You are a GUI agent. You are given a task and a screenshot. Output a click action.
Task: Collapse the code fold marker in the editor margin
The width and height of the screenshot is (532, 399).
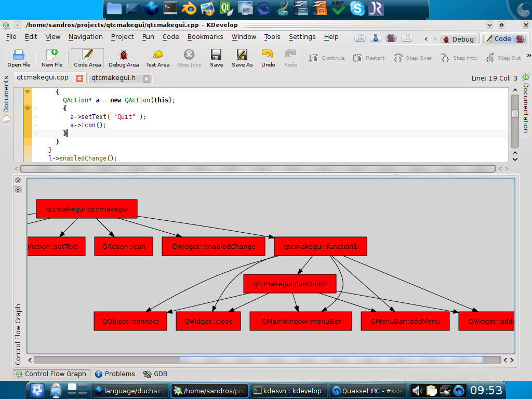click(29, 92)
